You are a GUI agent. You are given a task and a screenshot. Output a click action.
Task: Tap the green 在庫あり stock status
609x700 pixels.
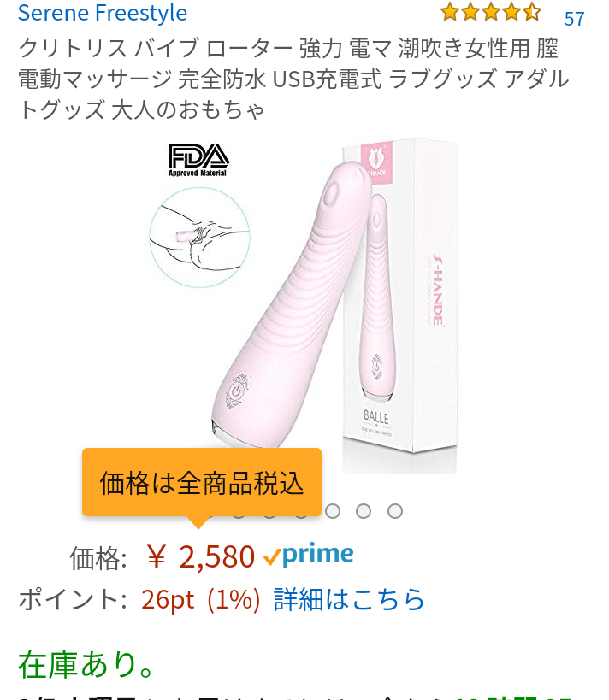pos(86,664)
